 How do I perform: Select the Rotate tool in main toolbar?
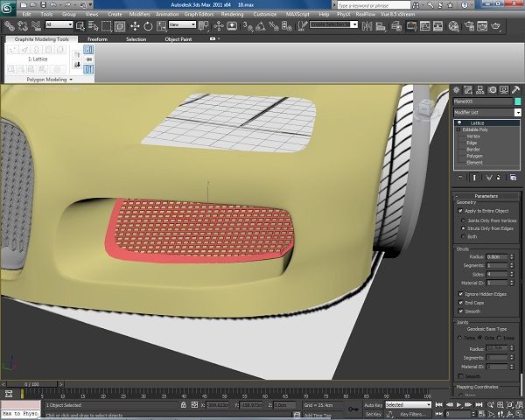pos(148,25)
